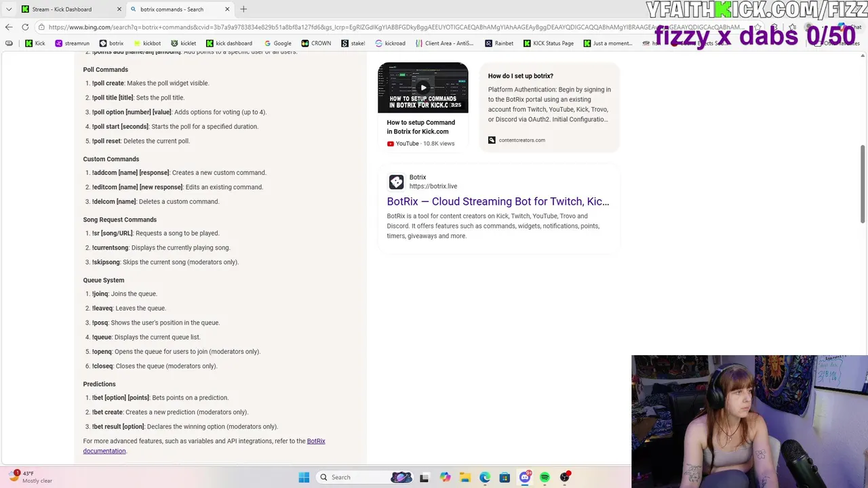Open OBS Studio from the taskbar
Viewport: 868px width, 488px height.
pyautogui.click(x=565, y=477)
